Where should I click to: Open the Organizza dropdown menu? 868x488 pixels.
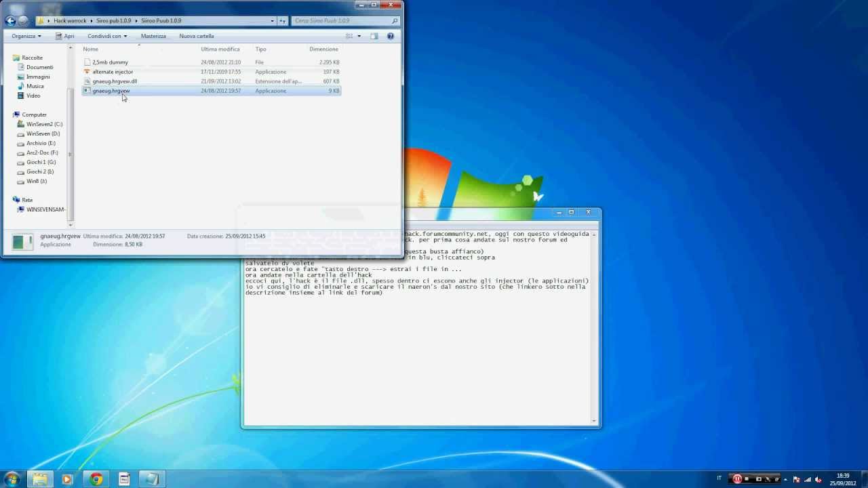coord(26,36)
